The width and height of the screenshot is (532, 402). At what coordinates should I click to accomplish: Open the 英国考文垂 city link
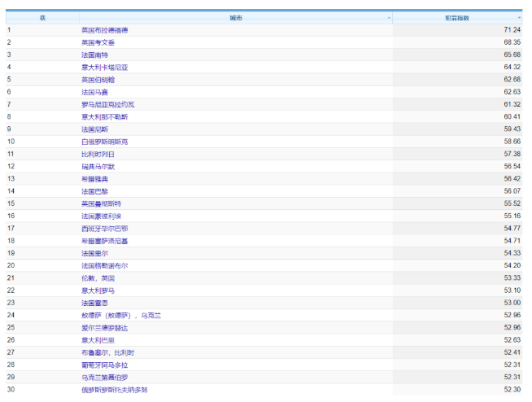click(98, 42)
